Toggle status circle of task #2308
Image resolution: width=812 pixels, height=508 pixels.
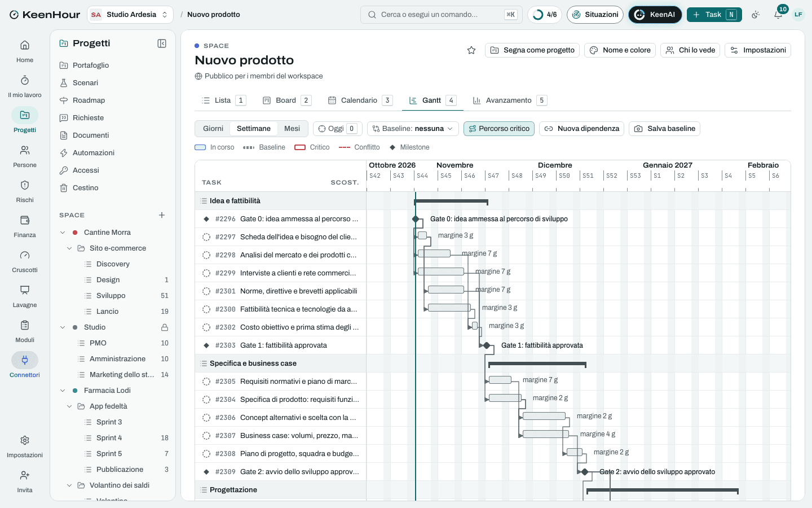point(206,454)
